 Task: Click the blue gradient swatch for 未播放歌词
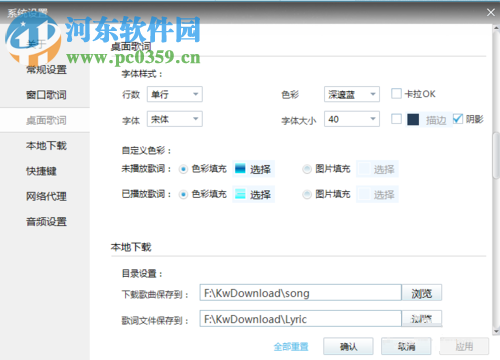pos(240,169)
